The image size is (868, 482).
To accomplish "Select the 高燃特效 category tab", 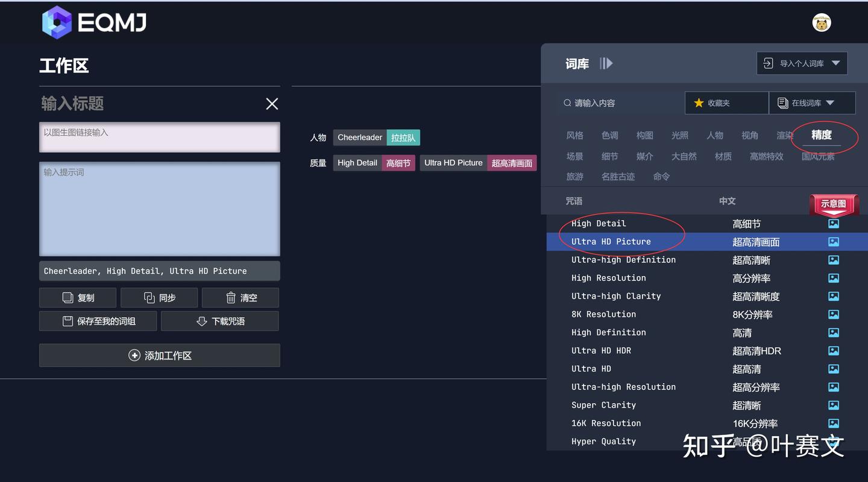I will click(x=767, y=156).
